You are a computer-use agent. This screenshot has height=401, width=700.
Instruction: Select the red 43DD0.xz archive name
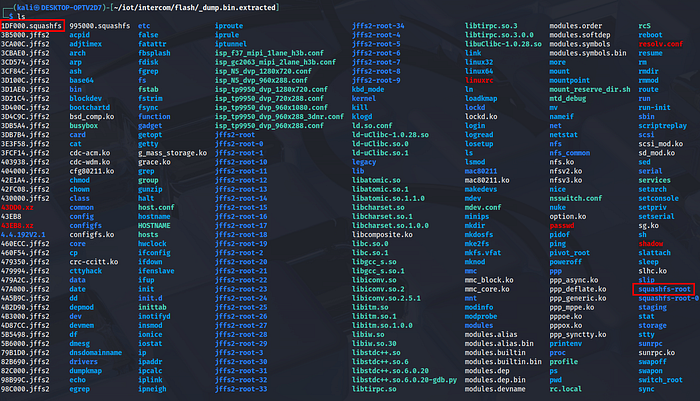(17, 207)
